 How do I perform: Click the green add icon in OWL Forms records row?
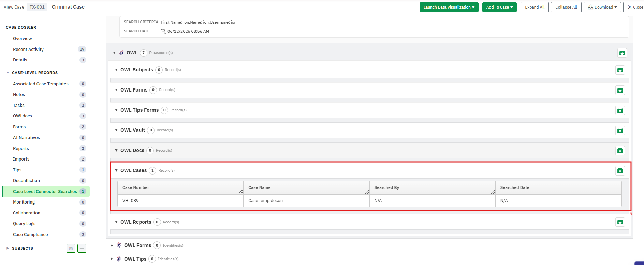click(x=620, y=90)
